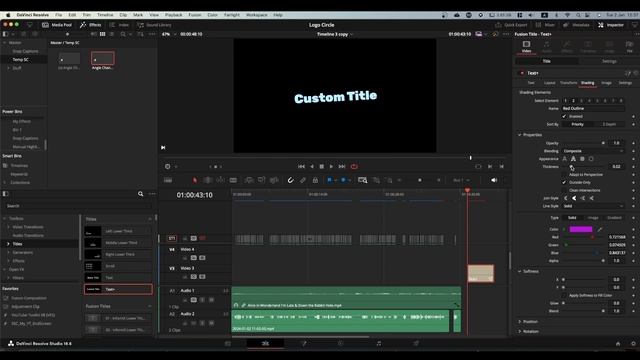Mute audio with the speaker icon
Image resolution: width=640 pixels, height=360 pixels.
(494, 180)
